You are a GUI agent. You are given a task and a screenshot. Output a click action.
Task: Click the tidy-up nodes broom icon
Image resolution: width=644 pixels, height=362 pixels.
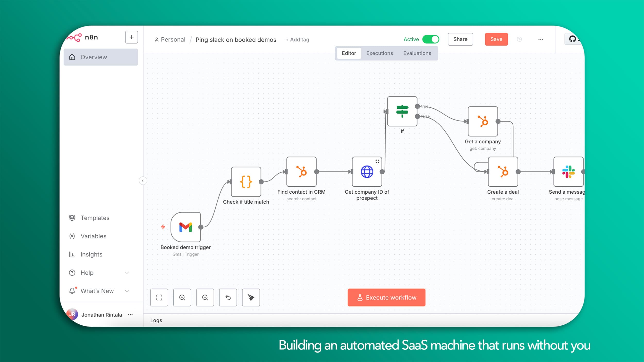[x=251, y=297]
